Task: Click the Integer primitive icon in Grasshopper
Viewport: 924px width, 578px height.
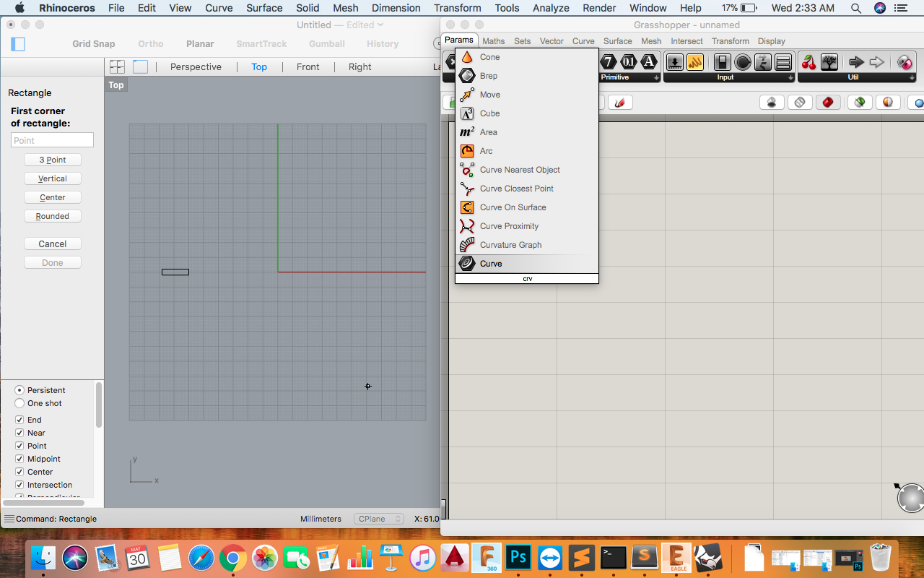Action: click(609, 62)
